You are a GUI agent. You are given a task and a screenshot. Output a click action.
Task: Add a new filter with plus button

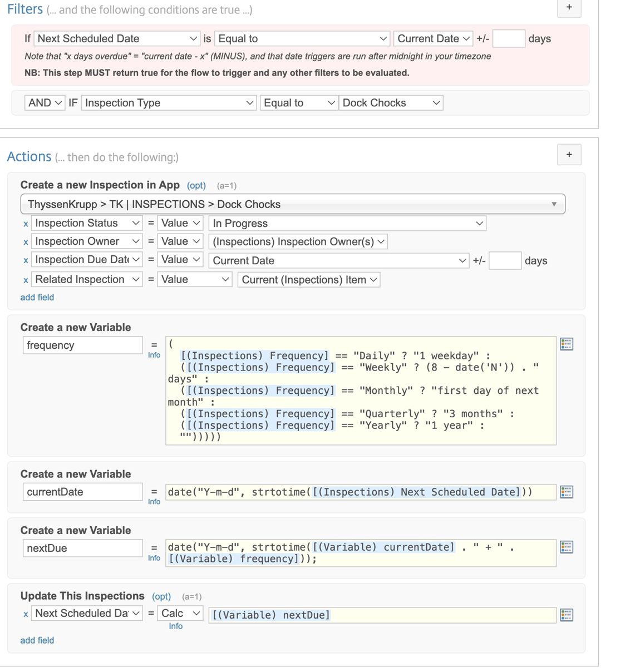coord(569,8)
